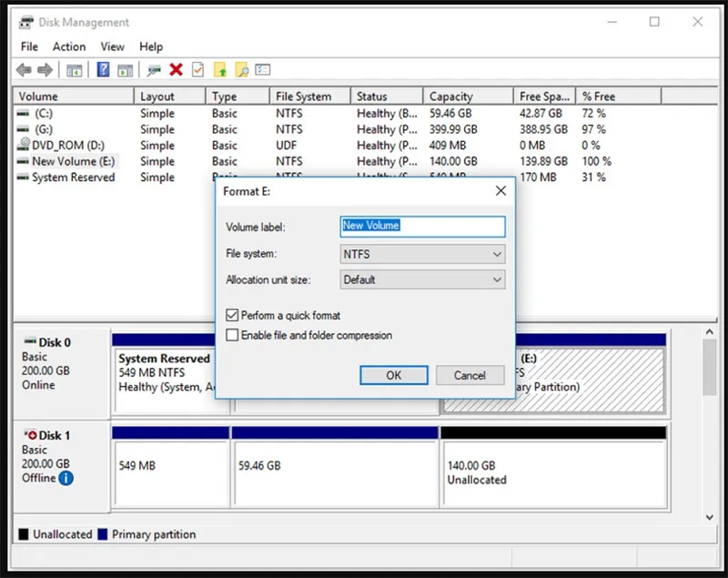Click the Forward arrow toolbar icon
Screen dimensions: 728x578
pos(45,70)
